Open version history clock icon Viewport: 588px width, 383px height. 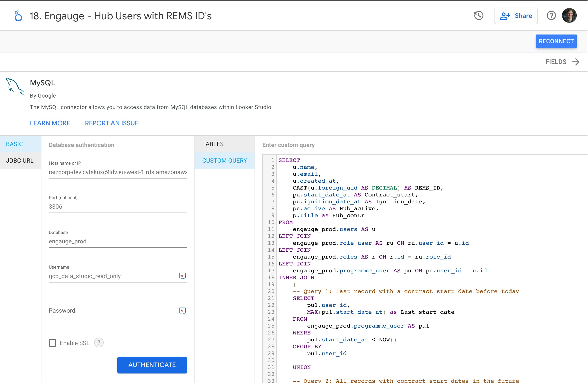478,16
